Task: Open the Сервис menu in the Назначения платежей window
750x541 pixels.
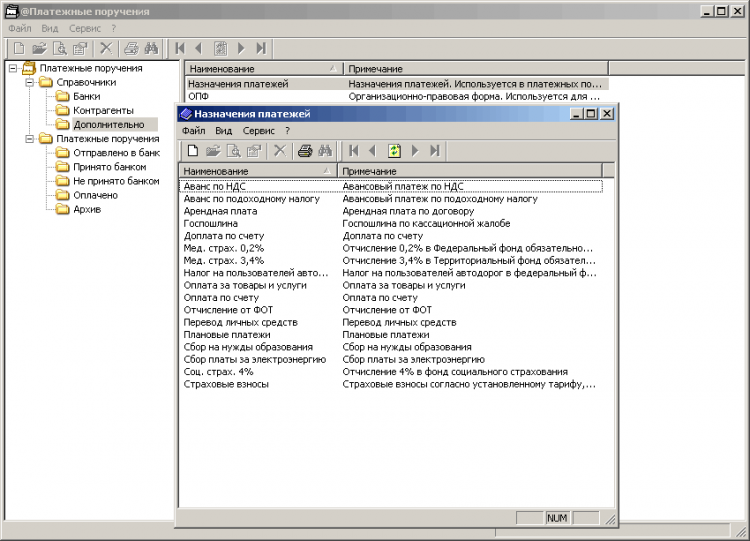Action: click(x=259, y=130)
